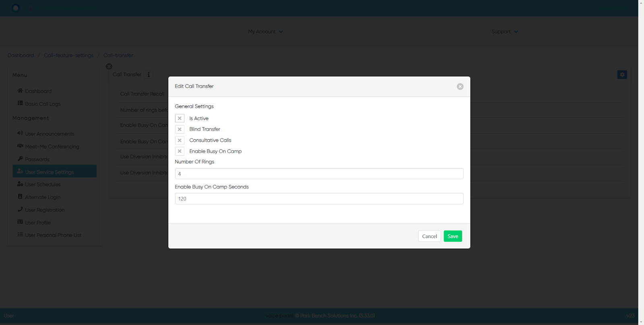Open User Announcements in sidebar
This screenshot has width=644, height=325.
pos(50,134)
